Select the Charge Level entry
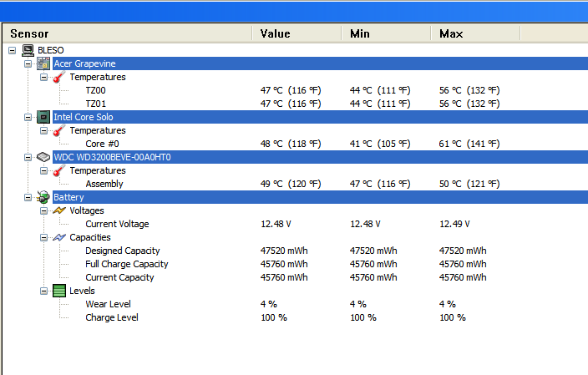Image resolution: width=588 pixels, height=375 pixels. [112, 317]
